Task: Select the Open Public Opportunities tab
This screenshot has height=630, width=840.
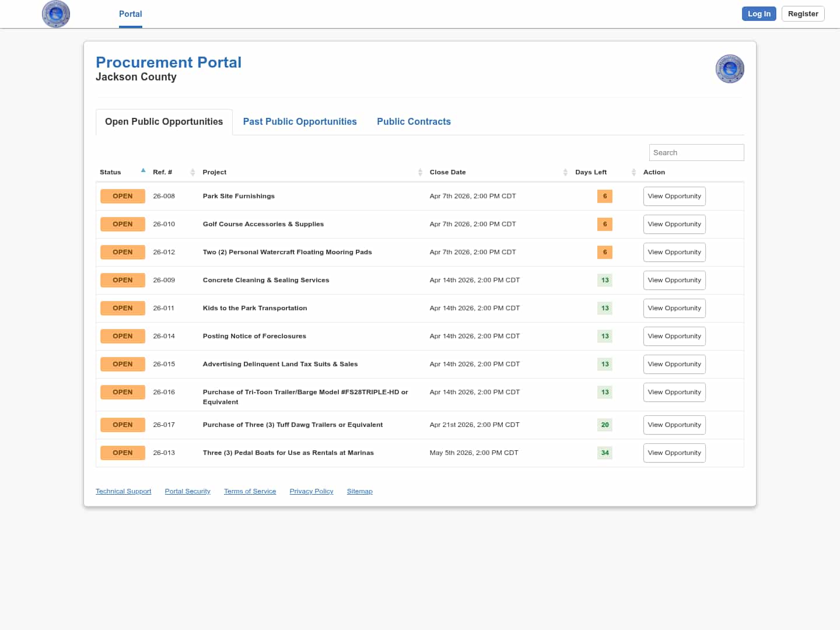Action: pos(164,121)
